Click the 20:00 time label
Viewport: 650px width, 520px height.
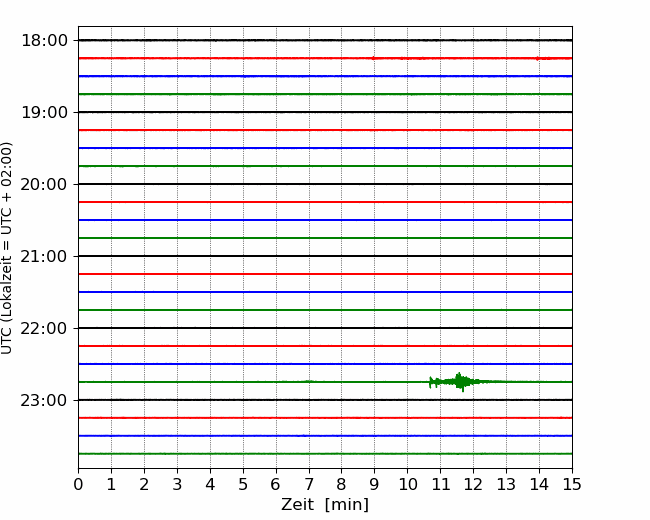[x=44, y=185]
